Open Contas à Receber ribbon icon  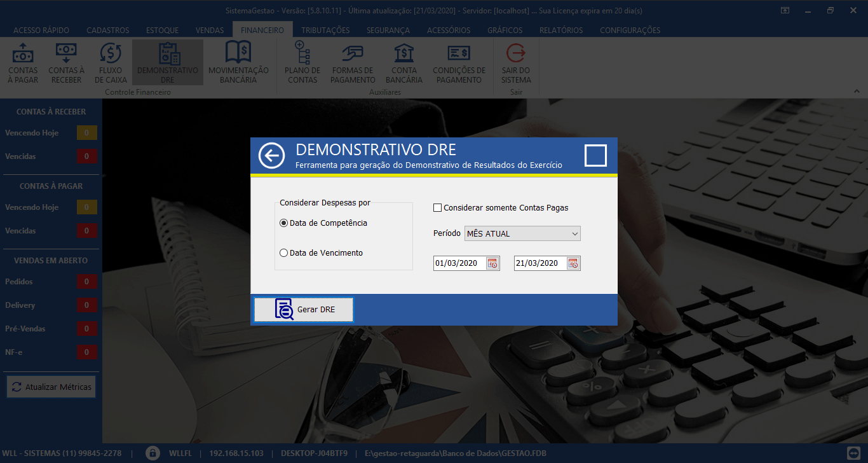66,63
